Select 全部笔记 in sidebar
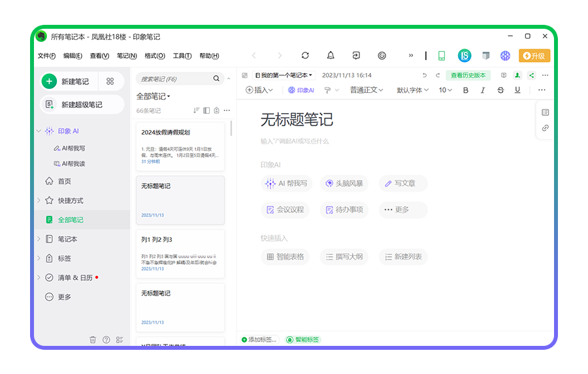This screenshot has height=374, width=588. pos(82,220)
